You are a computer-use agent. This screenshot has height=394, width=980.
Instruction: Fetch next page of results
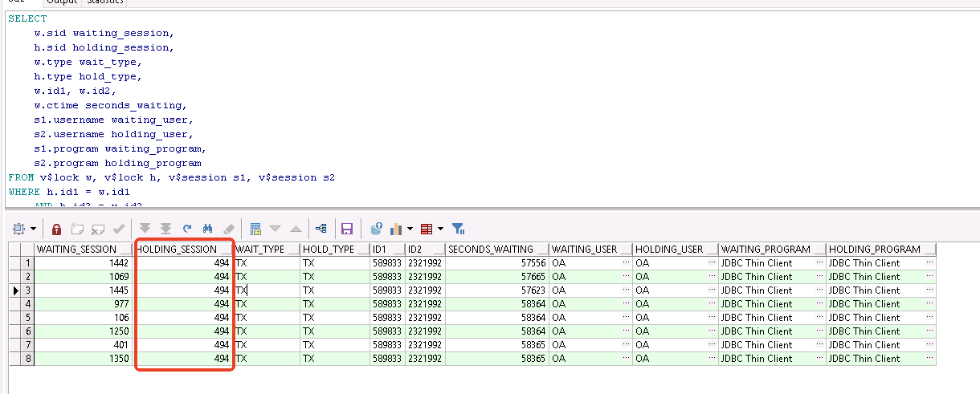click(x=145, y=229)
